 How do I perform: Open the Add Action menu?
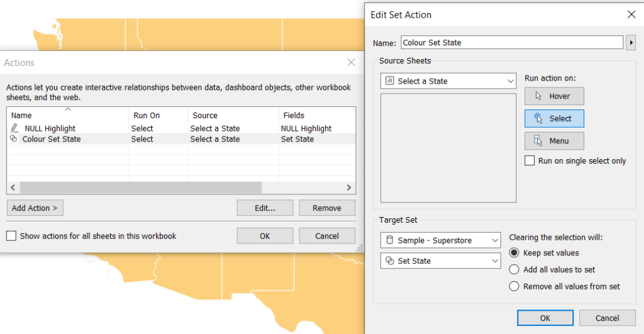pos(35,208)
